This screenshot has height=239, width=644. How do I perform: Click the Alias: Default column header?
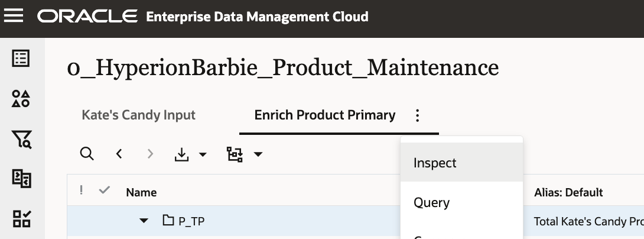point(568,192)
